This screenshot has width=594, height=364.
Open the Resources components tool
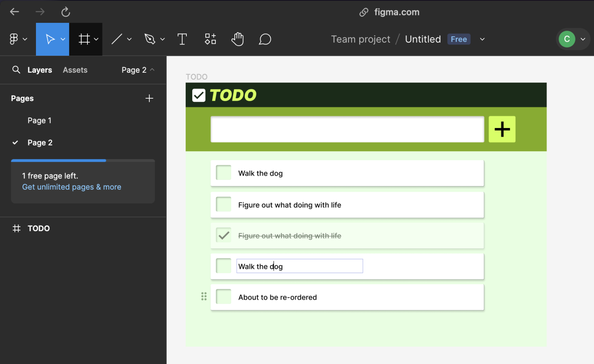coord(210,39)
